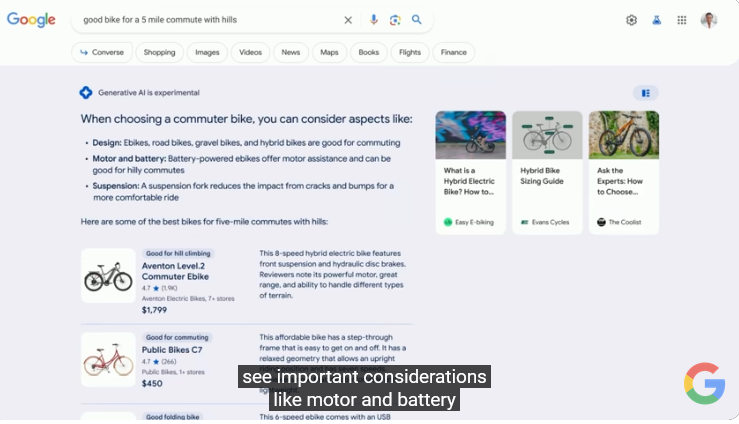Click the graffiti wall ebike thumbnail
Screen dimensions: 739x424
pyautogui.click(x=470, y=135)
